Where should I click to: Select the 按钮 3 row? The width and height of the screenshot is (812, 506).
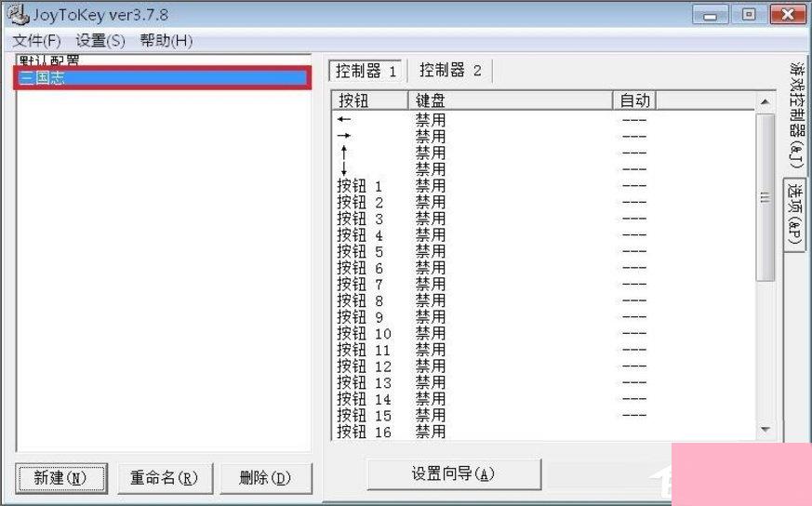tap(543, 219)
